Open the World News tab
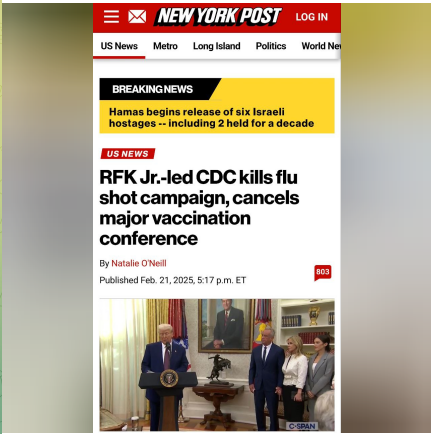Viewport: 431px width, 434px height. (x=321, y=46)
